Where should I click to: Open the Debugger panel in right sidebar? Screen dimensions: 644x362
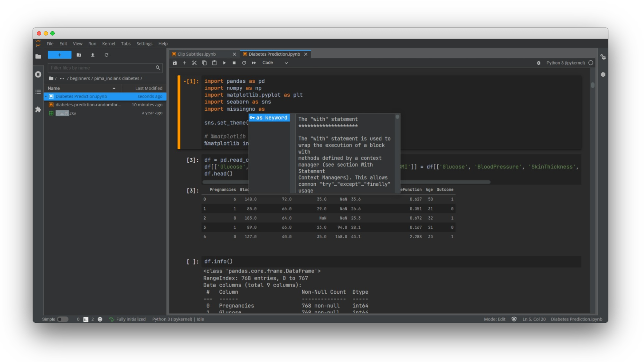[x=603, y=74]
